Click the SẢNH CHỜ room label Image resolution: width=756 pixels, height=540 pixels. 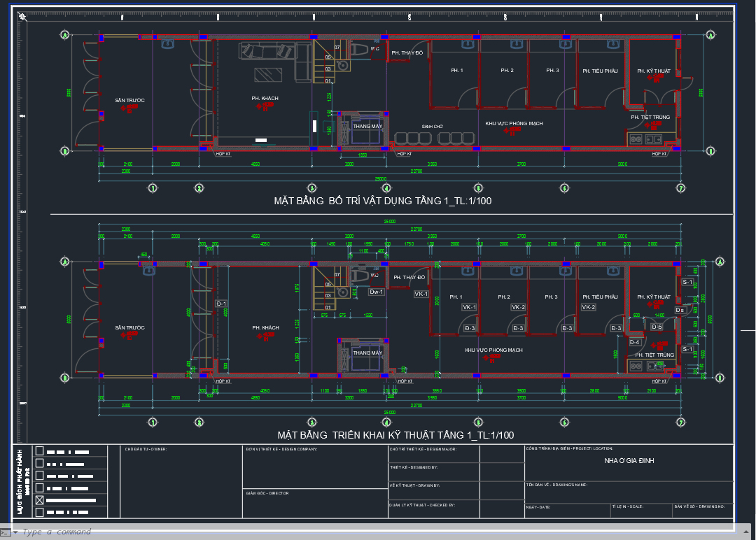[433, 127]
